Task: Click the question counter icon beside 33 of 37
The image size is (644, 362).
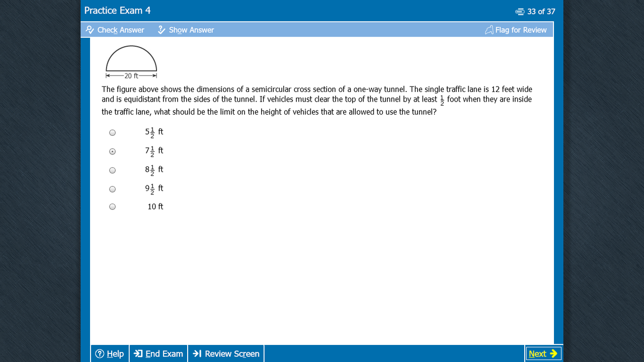Action: 520,12
